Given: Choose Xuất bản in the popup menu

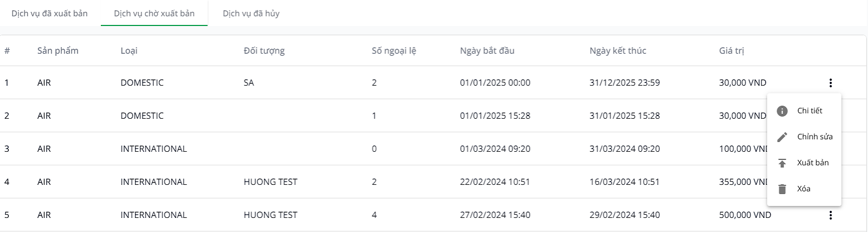Looking at the screenshot, I should [x=813, y=163].
